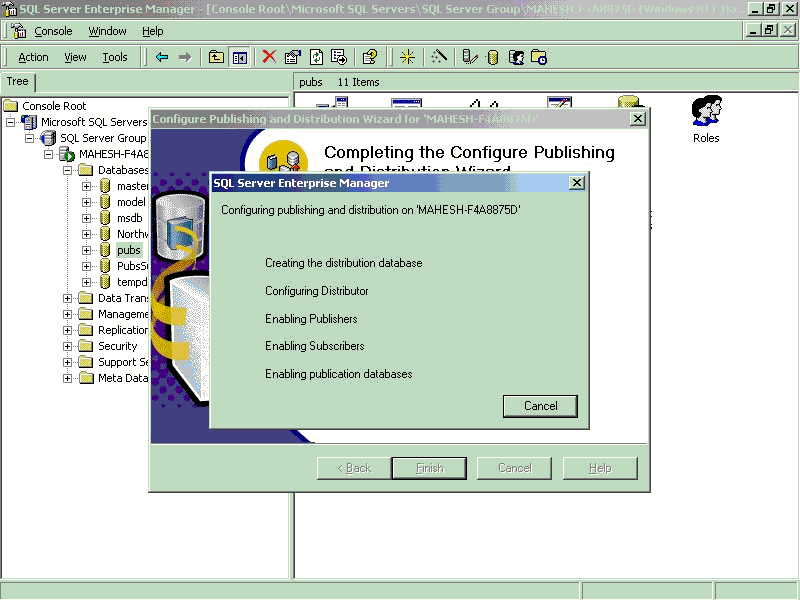This screenshot has height=600, width=800.
Task: Open the Action menu
Action: point(33,57)
